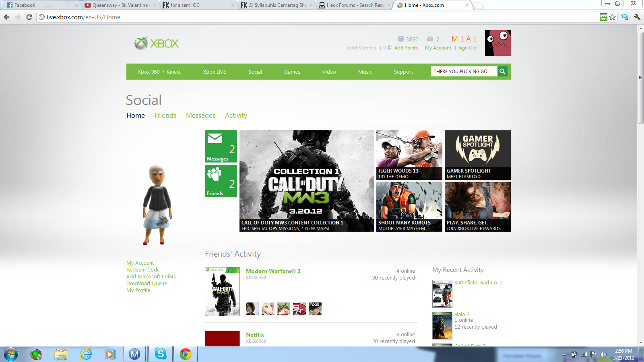Open the Tiger Woods 13 demo tile
644x362 pixels.
pos(409,155)
